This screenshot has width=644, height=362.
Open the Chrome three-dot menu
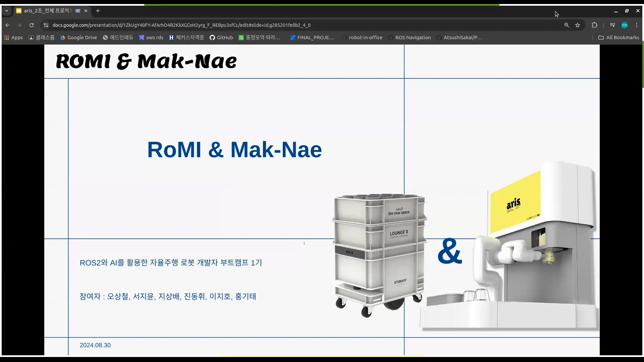coord(637,25)
